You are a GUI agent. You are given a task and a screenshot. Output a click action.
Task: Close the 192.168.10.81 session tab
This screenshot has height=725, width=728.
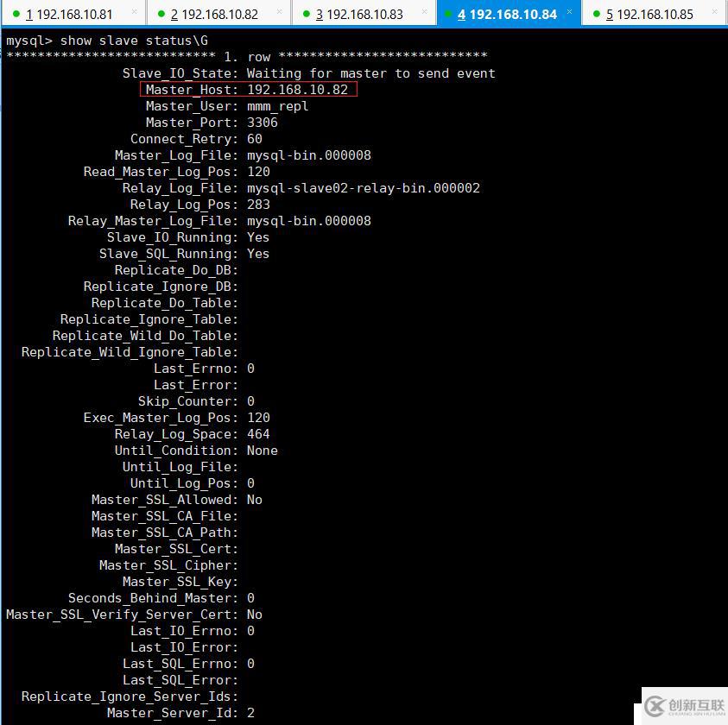134,11
